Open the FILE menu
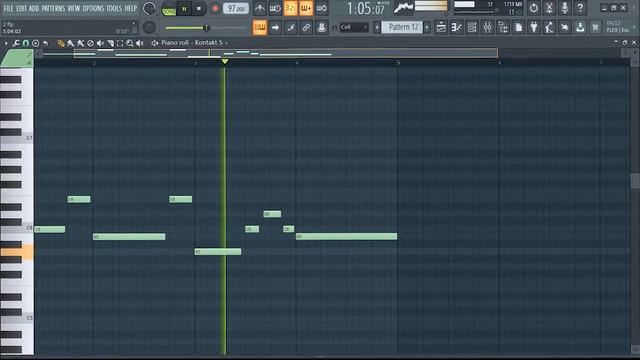Screen dimensions: 640x360 click(x=8, y=8)
